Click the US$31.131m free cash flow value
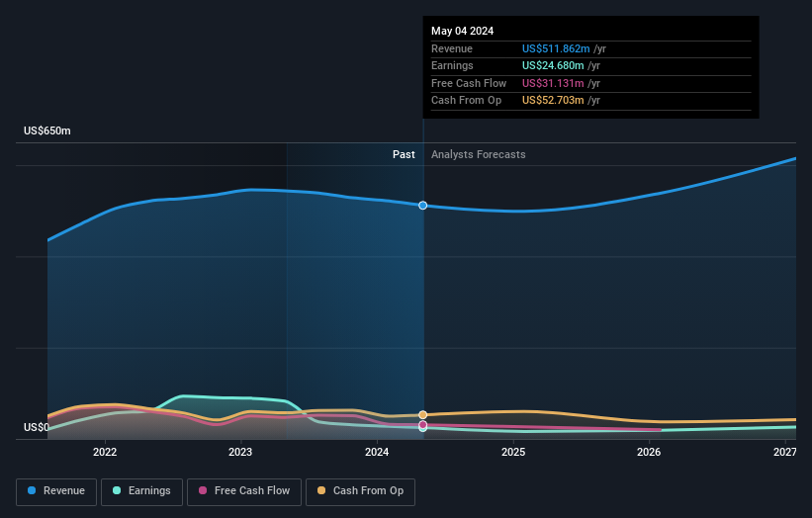Viewport: 812px width, 518px height. (553, 83)
